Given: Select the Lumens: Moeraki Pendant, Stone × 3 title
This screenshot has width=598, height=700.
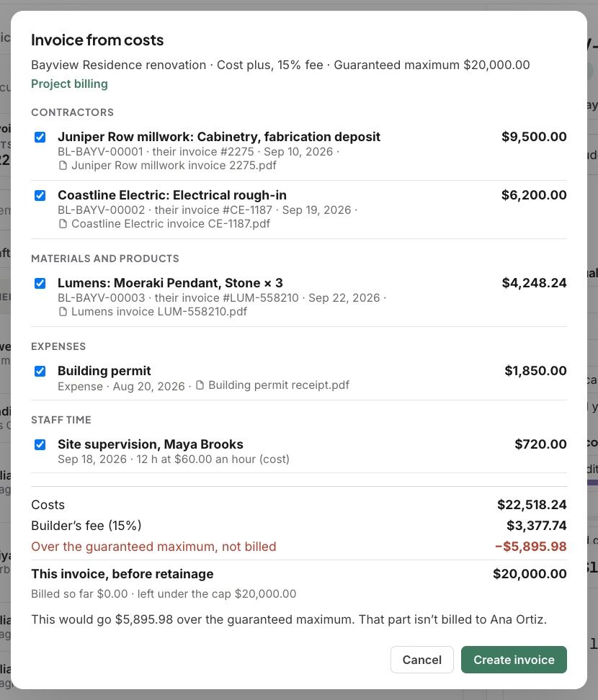Looking at the screenshot, I should (x=170, y=283).
